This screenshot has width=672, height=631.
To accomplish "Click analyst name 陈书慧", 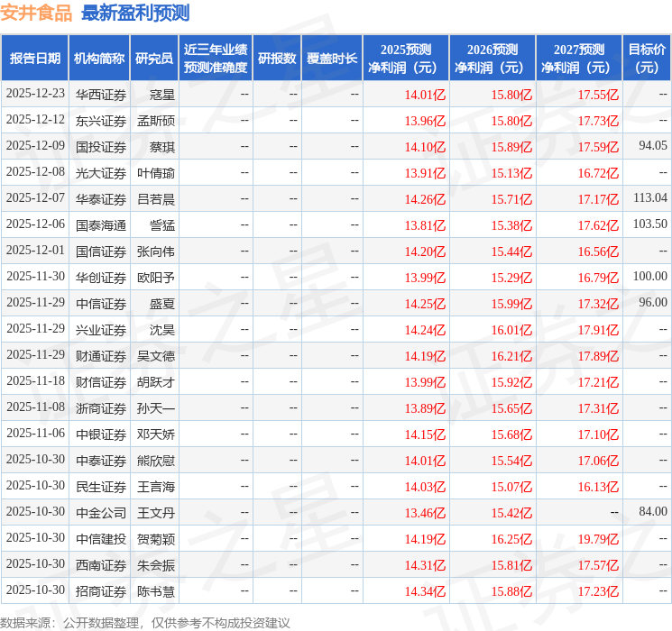I will tap(156, 591).
